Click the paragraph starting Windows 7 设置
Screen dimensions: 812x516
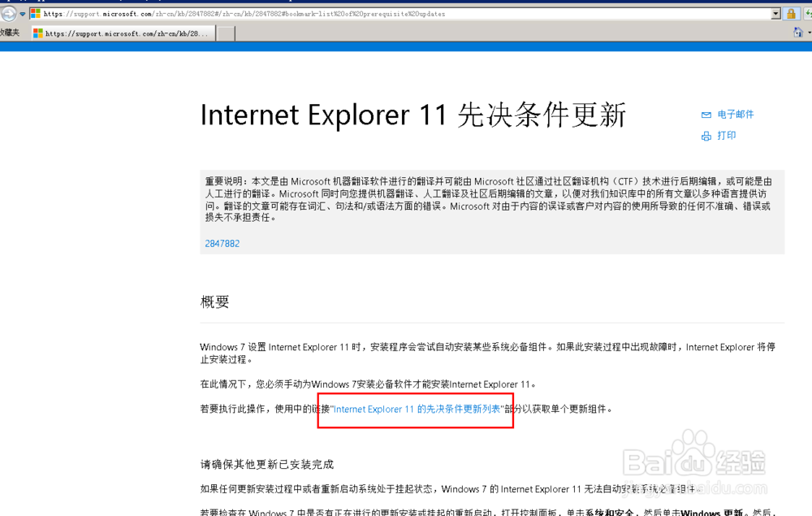click(x=488, y=353)
